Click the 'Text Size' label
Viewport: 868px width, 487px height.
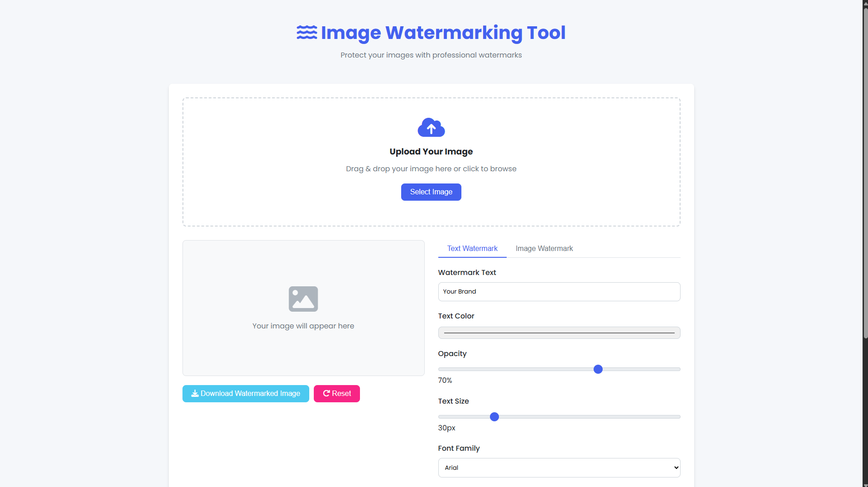click(453, 401)
